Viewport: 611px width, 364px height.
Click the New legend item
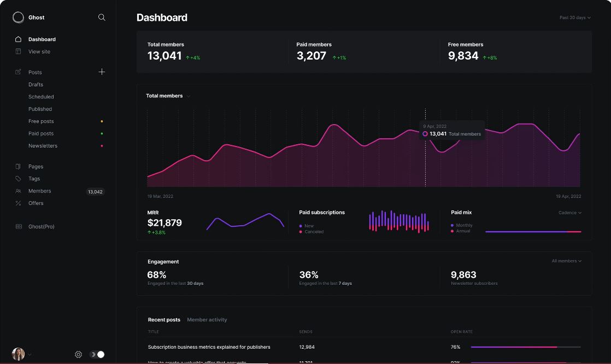pyautogui.click(x=306, y=226)
